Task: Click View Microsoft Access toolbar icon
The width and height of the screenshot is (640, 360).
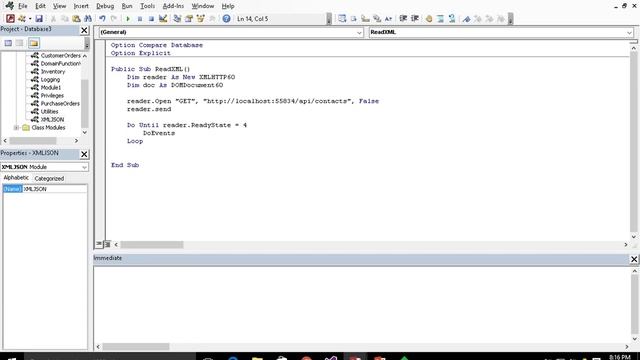Action: [x=10, y=18]
